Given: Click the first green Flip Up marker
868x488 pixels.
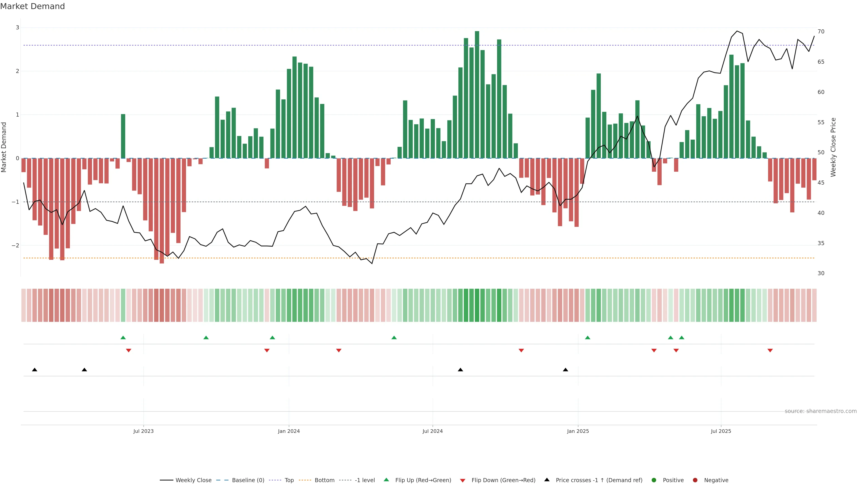Looking at the screenshot, I should pos(123,338).
